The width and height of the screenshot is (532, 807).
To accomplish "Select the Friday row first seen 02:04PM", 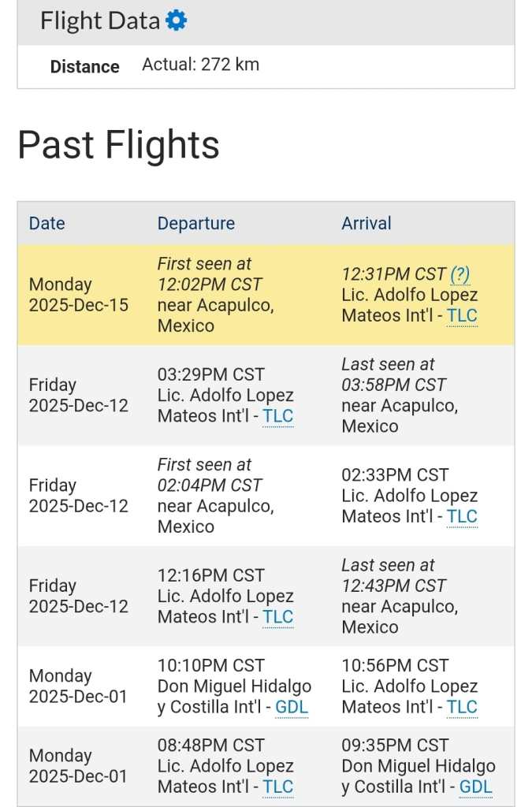I will (x=79, y=496).
